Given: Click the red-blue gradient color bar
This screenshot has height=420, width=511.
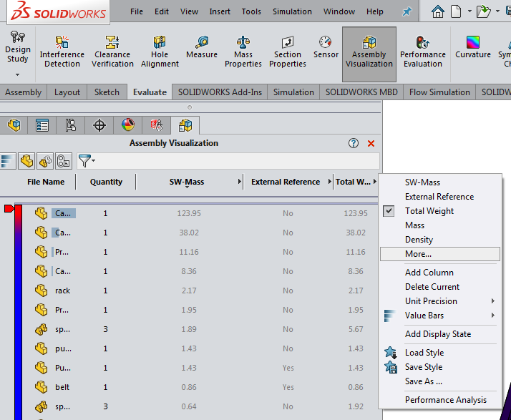Looking at the screenshot, I should pyautogui.click(x=19, y=312).
